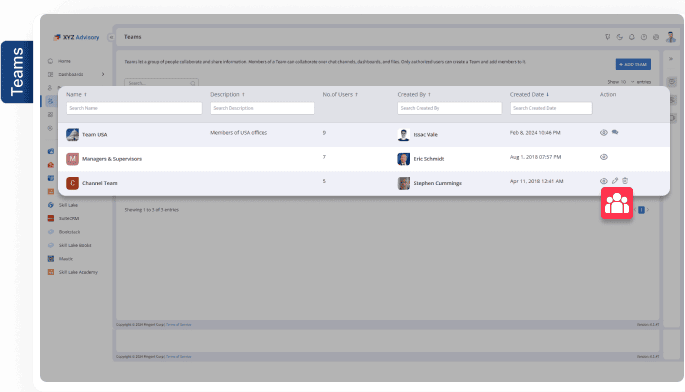Select Managers & Supervisors team name
The height and width of the screenshot is (392, 685).
point(112,159)
